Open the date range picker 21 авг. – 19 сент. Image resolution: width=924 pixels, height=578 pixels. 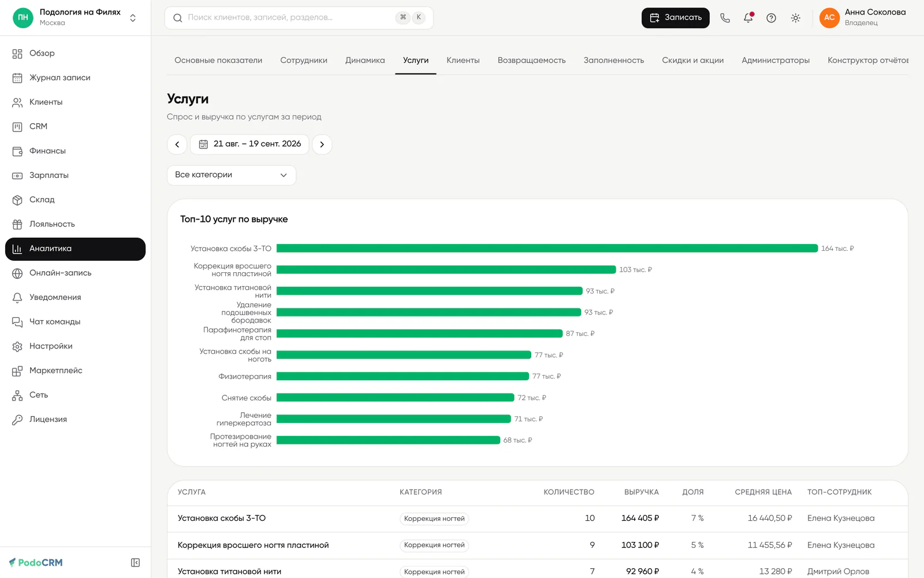click(x=249, y=144)
